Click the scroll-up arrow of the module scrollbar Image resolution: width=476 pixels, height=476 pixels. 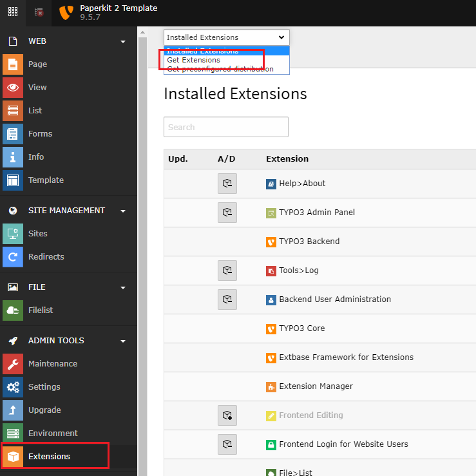point(142,32)
